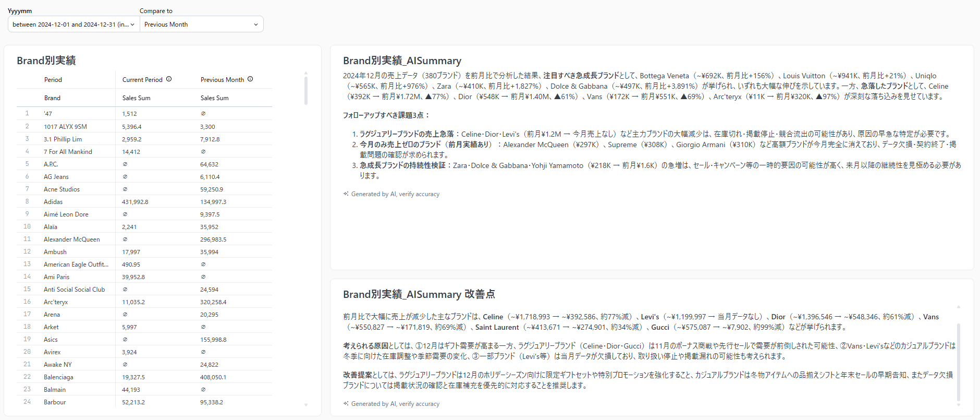Select the 3.1 Phillip Lim row
980x420 pixels.
144,139
